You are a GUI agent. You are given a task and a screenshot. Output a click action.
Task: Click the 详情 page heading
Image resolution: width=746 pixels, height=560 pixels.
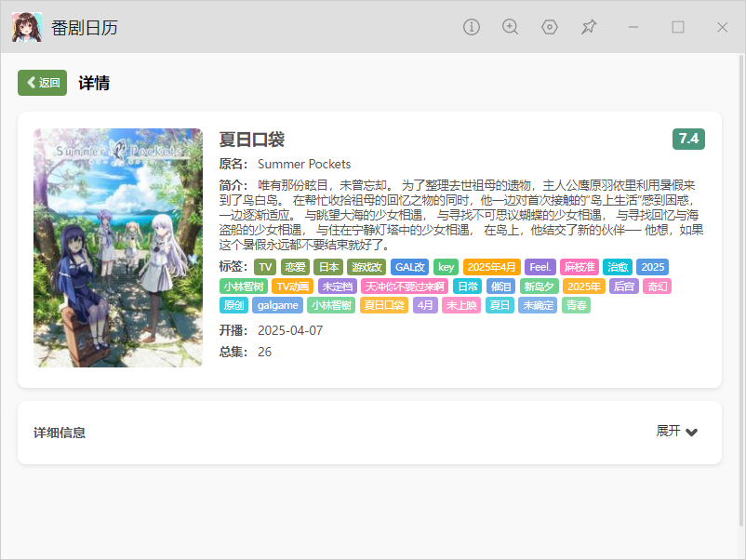[x=94, y=84]
